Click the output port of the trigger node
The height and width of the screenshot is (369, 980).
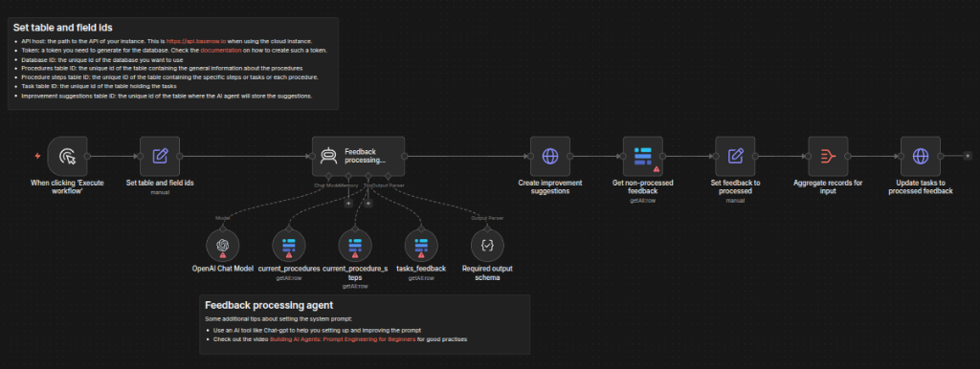click(x=87, y=156)
